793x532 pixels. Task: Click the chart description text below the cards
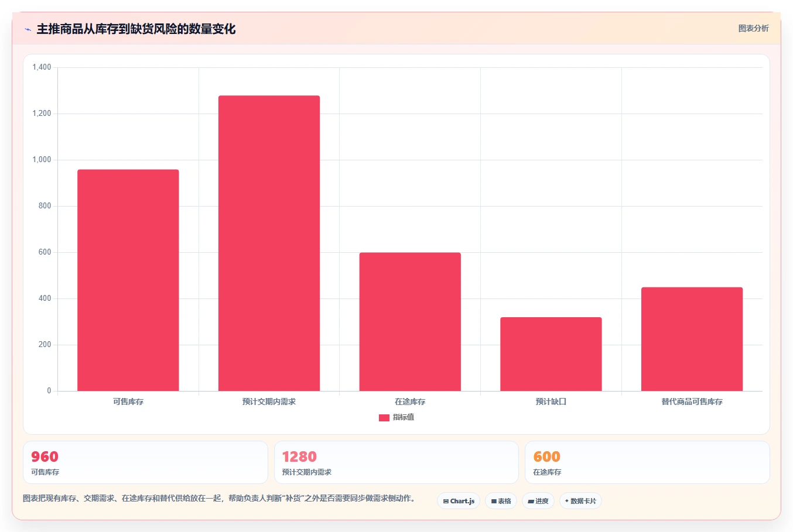point(220,499)
